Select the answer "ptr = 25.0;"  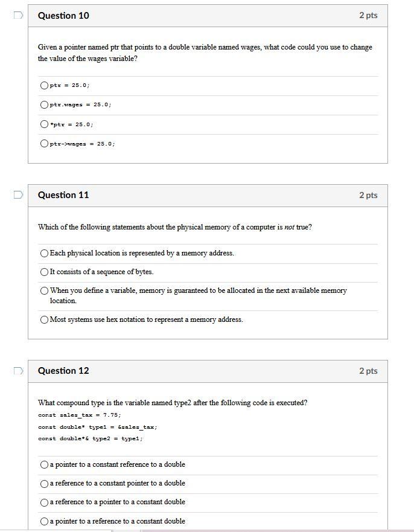(44, 85)
